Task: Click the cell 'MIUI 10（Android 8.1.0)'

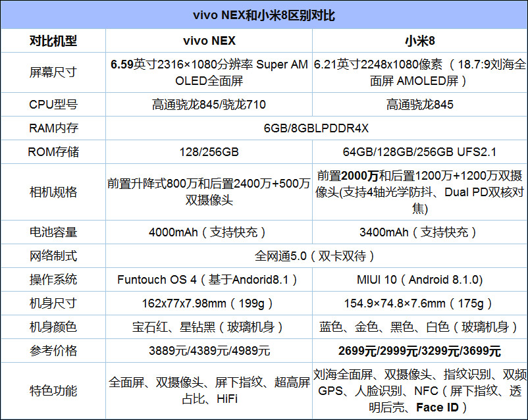Action: (419, 280)
